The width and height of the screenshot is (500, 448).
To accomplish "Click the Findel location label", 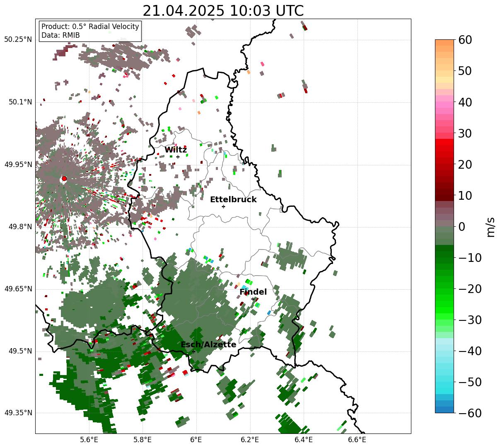I will pyautogui.click(x=253, y=292).
